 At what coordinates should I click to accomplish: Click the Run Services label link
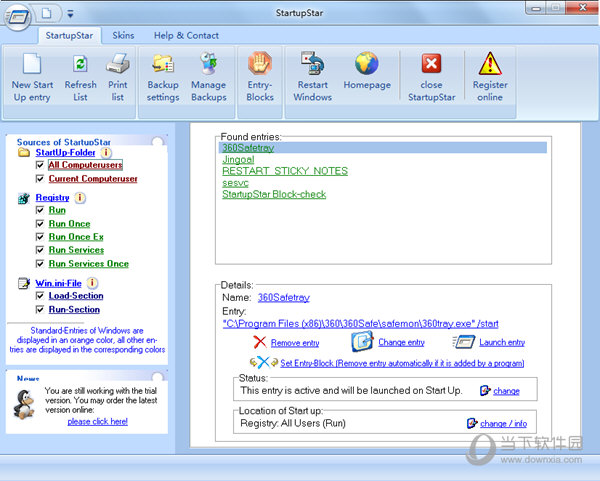[x=77, y=250]
